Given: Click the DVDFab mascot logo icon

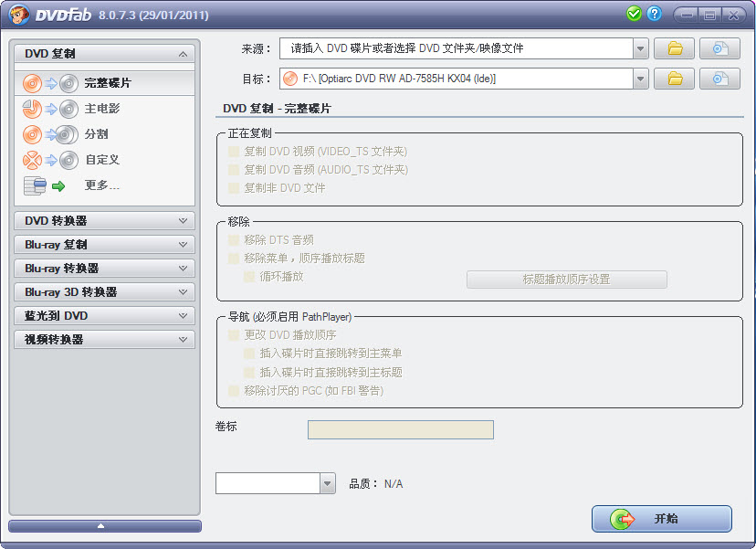Looking at the screenshot, I should click(x=19, y=15).
